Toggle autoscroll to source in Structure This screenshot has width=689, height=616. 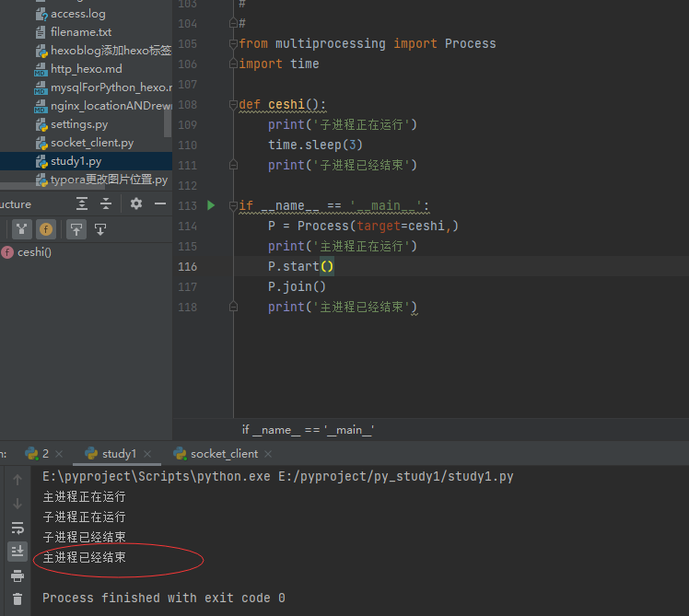[x=77, y=228]
